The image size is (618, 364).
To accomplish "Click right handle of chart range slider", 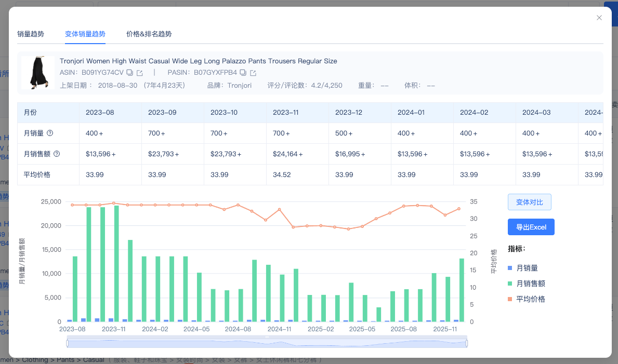I will (467, 344).
